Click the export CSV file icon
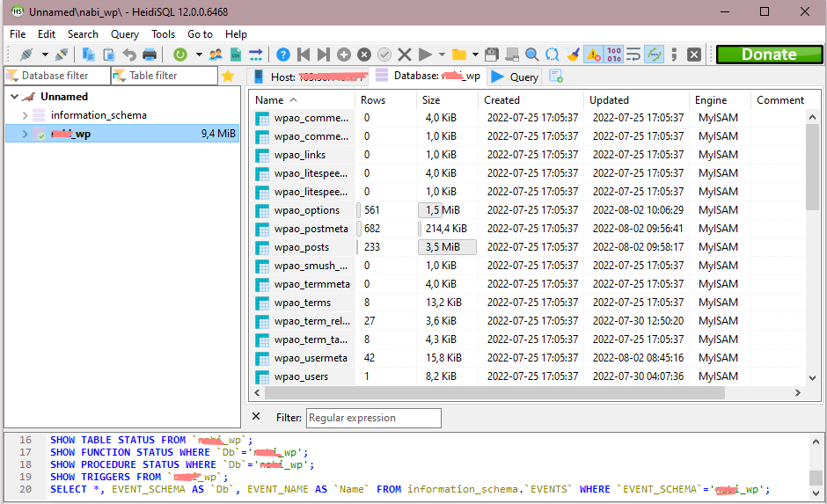The height and width of the screenshot is (504, 827). (x=236, y=55)
